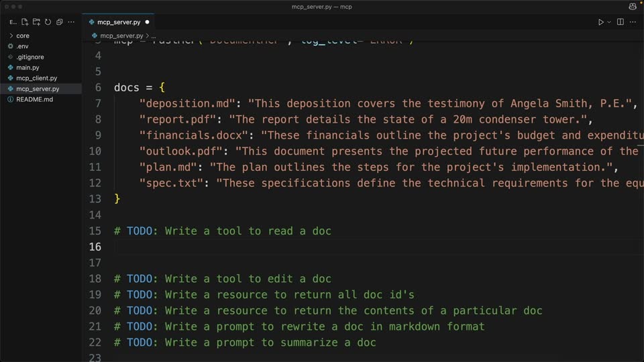Open the Copilot icon in title bar
Image resolution: width=644 pixels, height=362 pixels.
(x=633, y=7)
